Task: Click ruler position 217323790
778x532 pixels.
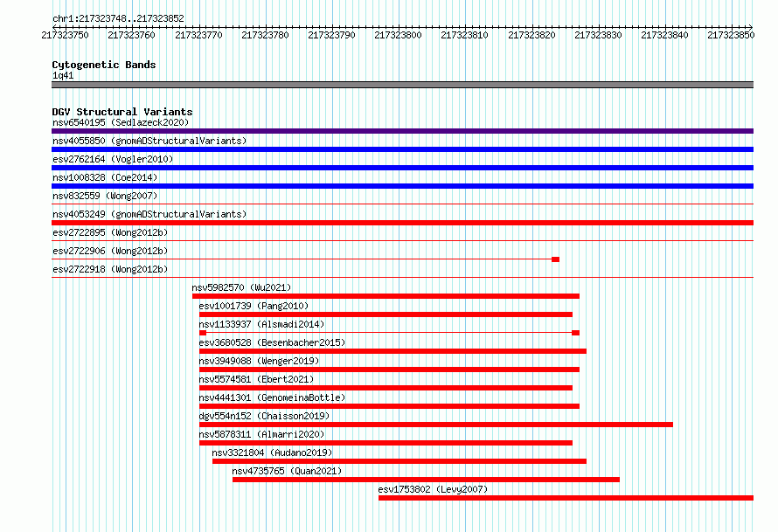Action: tap(331, 35)
